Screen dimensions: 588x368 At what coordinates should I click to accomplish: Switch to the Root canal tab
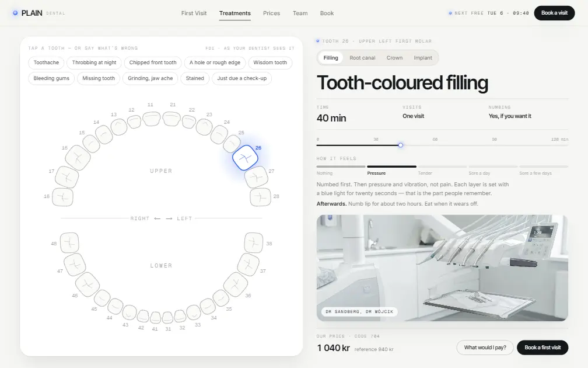point(362,58)
